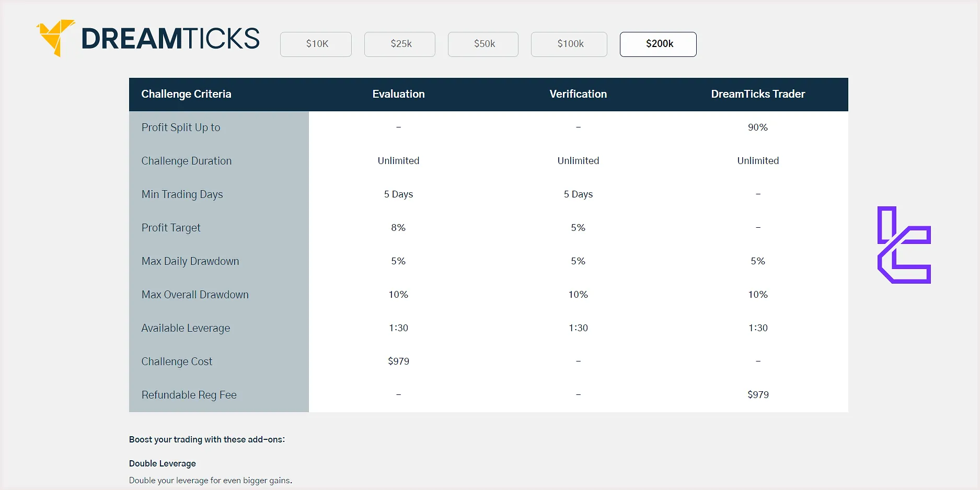Select the active $200k tab

658,44
